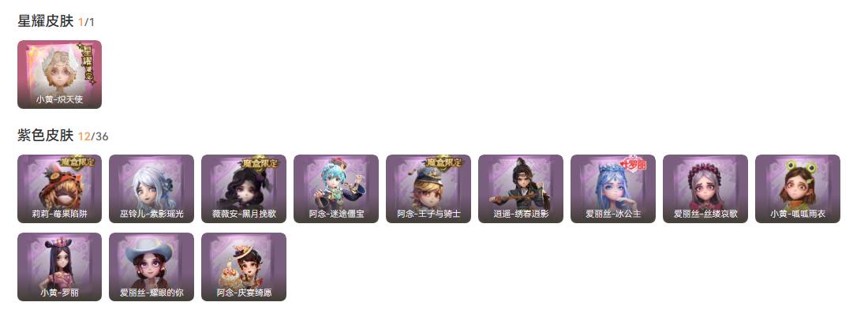Select the 莉莉-莓果陷阱 skin
Image resolution: width=868 pixels, height=317 pixels.
coord(59,188)
